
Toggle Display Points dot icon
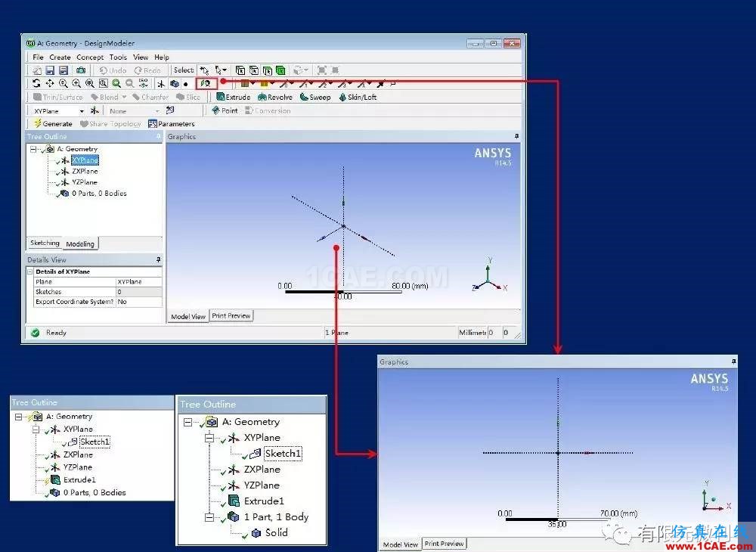[186, 84]
